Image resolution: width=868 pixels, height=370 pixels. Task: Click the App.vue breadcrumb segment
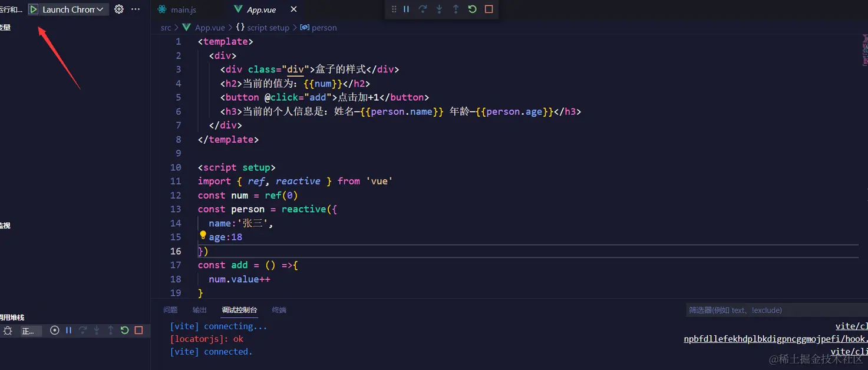(x=210, y=28)
